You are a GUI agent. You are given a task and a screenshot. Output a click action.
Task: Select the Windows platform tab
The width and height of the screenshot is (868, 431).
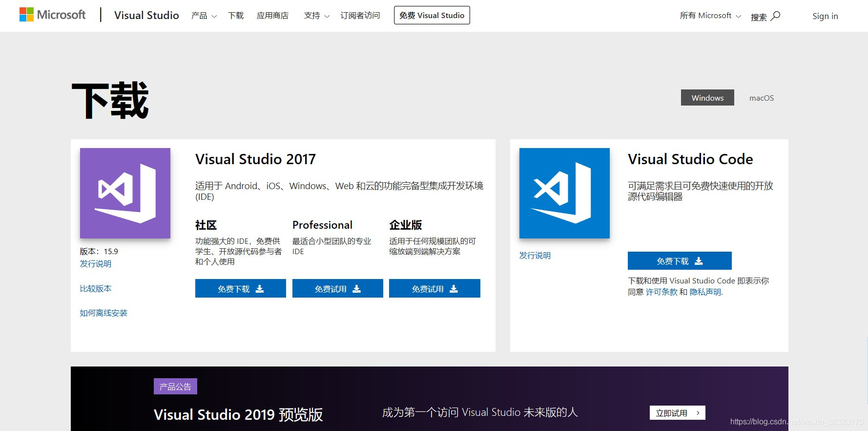(707, 98)
